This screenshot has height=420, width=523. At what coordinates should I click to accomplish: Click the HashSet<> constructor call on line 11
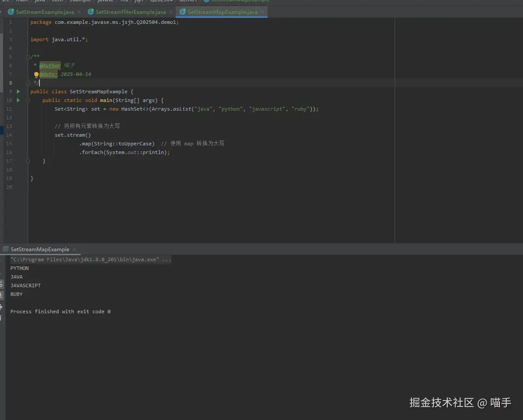135,109
